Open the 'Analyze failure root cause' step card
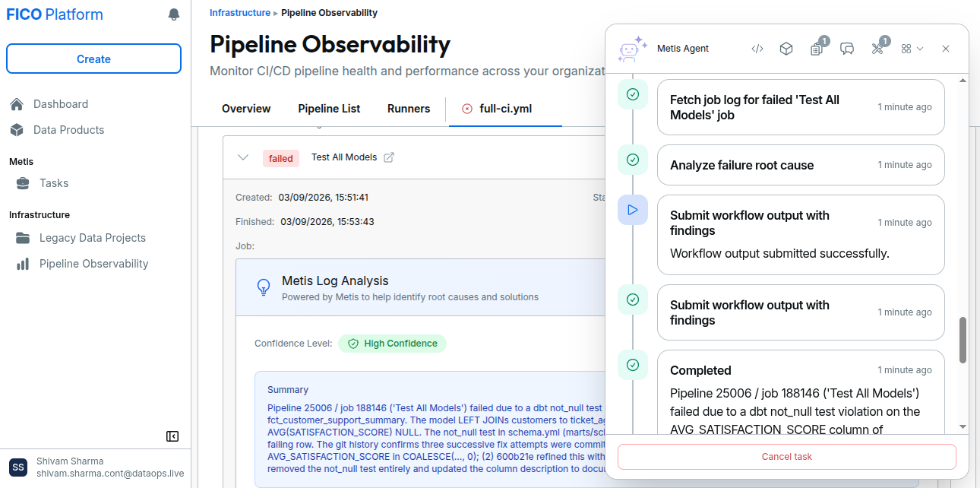Image resolution: width=980 pixels, height=488 pixels. [x=801, y=165]
